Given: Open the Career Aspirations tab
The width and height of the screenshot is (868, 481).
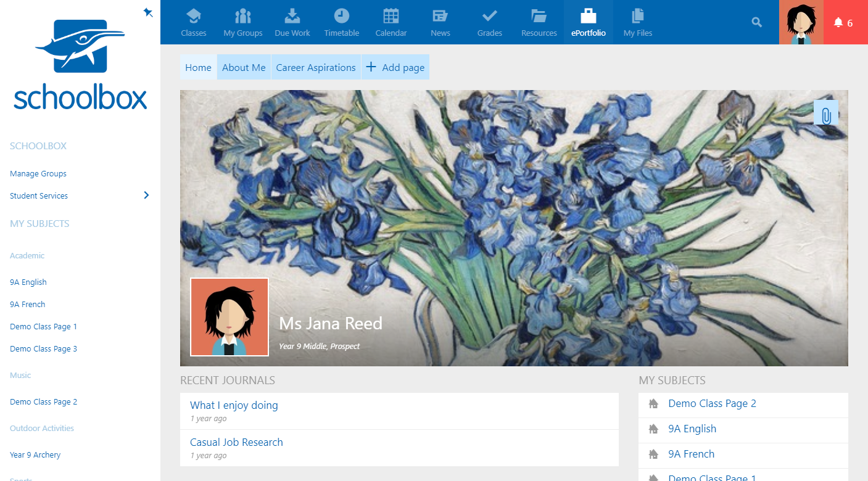Looking at the screenshot, I should (316, 67).
